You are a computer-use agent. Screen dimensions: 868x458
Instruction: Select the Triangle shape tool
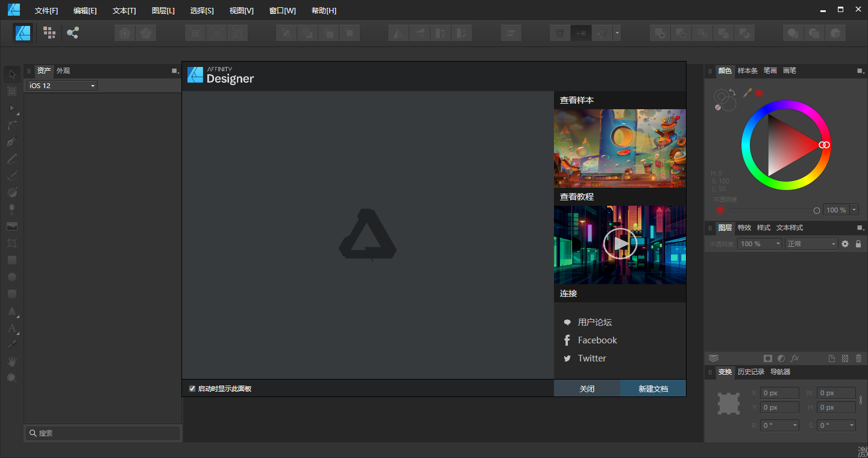[x=11, y=311]
